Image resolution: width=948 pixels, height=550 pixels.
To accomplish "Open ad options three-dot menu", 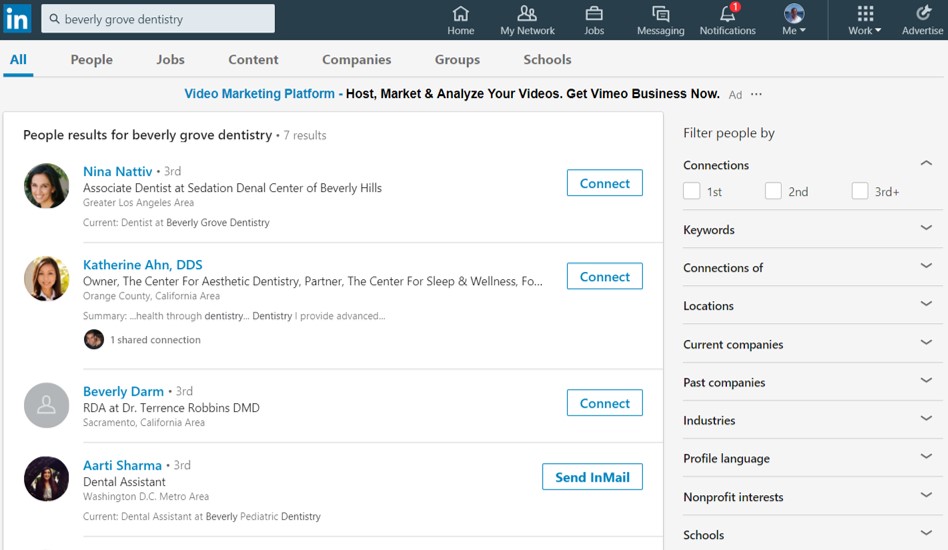I will pos(756,94).
